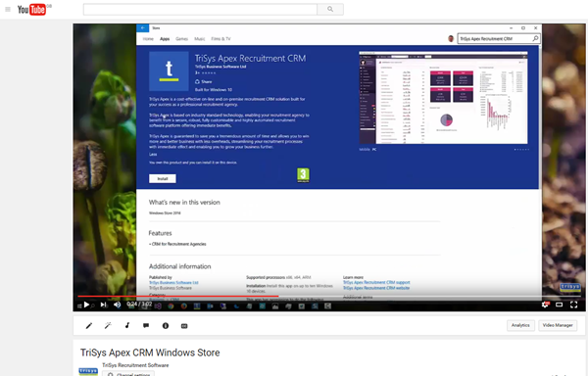Click the Built for Windows 10 text
Image resolution: width=588 pixels, height=376 pixels.
(x=214, y=89)
